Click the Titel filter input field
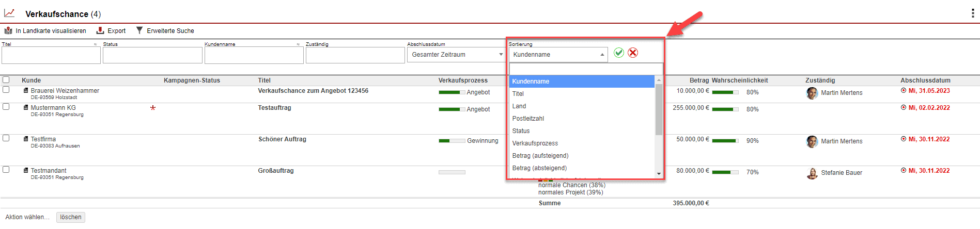The image size is (980, 229). coord(51,55)
